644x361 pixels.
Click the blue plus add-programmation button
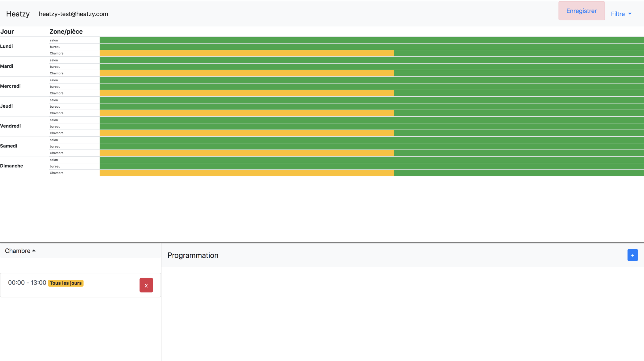coord(632,255)
